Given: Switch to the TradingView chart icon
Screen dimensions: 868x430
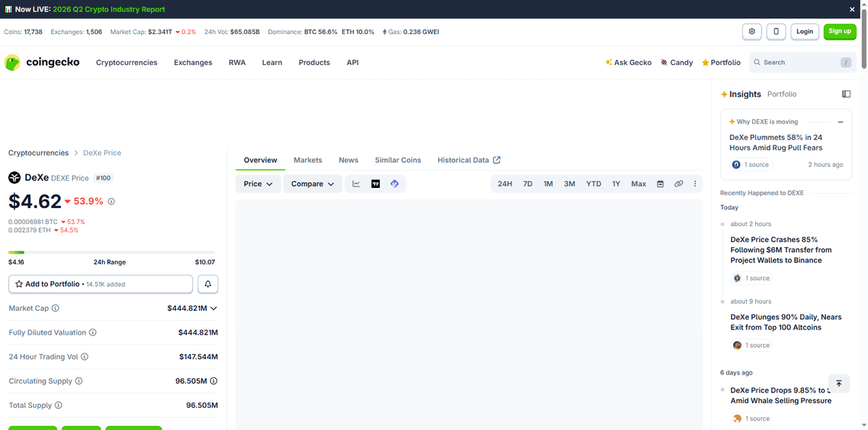Looking at the screenshot, I should [x=375, y=184].
